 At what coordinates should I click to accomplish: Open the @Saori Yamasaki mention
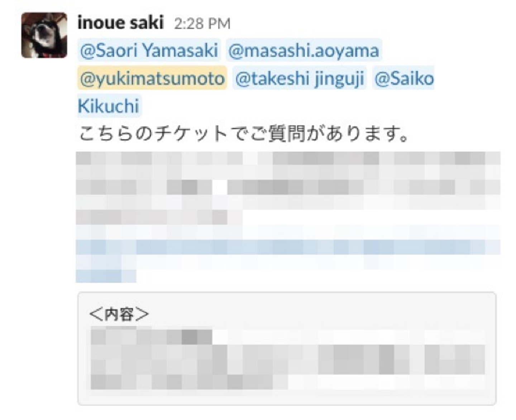pos(149,50)
